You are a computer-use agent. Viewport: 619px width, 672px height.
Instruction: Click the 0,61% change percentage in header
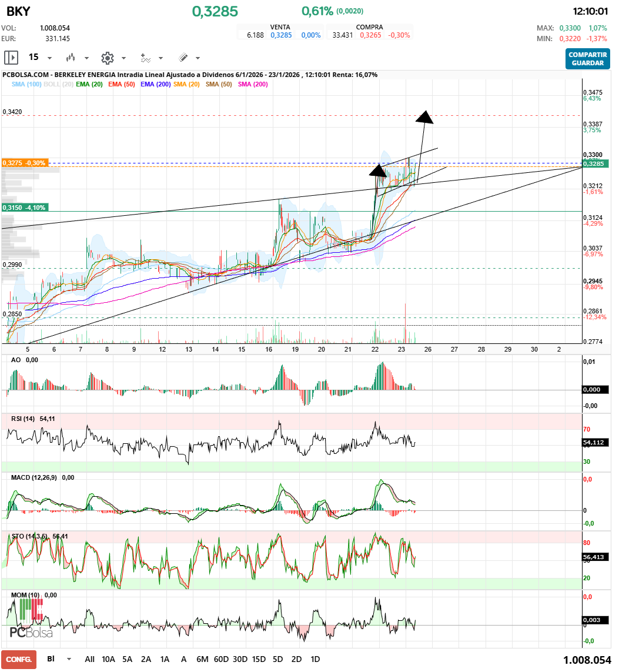click(x=317, y=12)
